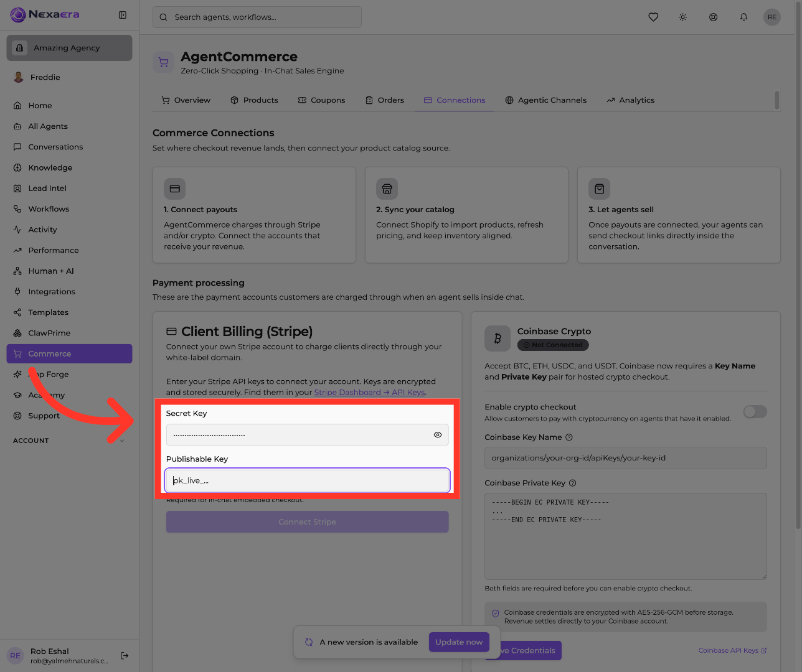Open the RE user avatar menu
This screenshot has height=672, width=802.
point(772,17)
